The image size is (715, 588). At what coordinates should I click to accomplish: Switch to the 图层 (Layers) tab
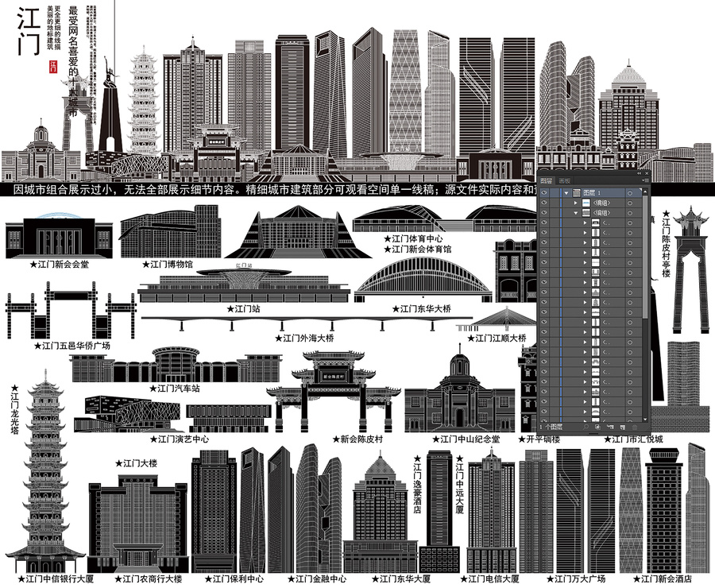547,180
